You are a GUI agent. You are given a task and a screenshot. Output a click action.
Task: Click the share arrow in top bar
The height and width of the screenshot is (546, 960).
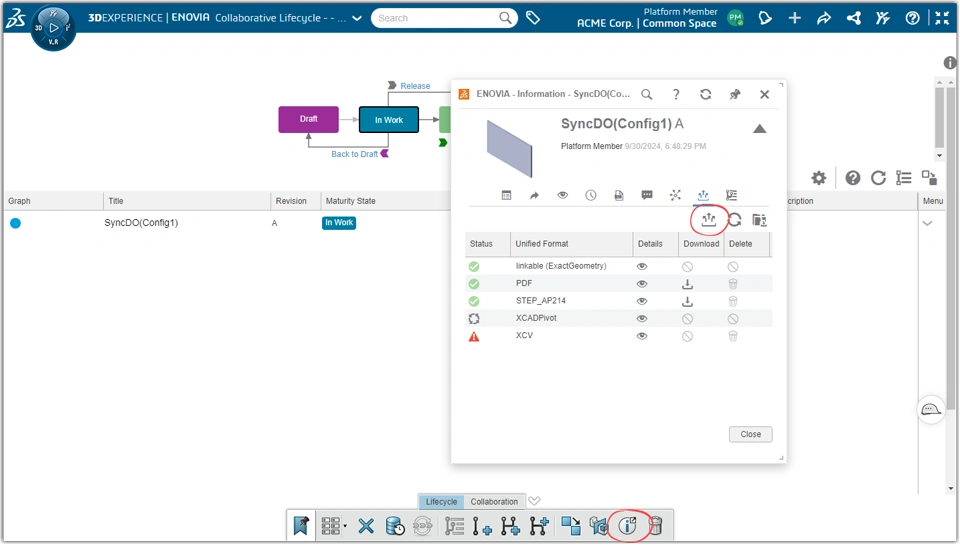tap(824, 18)
